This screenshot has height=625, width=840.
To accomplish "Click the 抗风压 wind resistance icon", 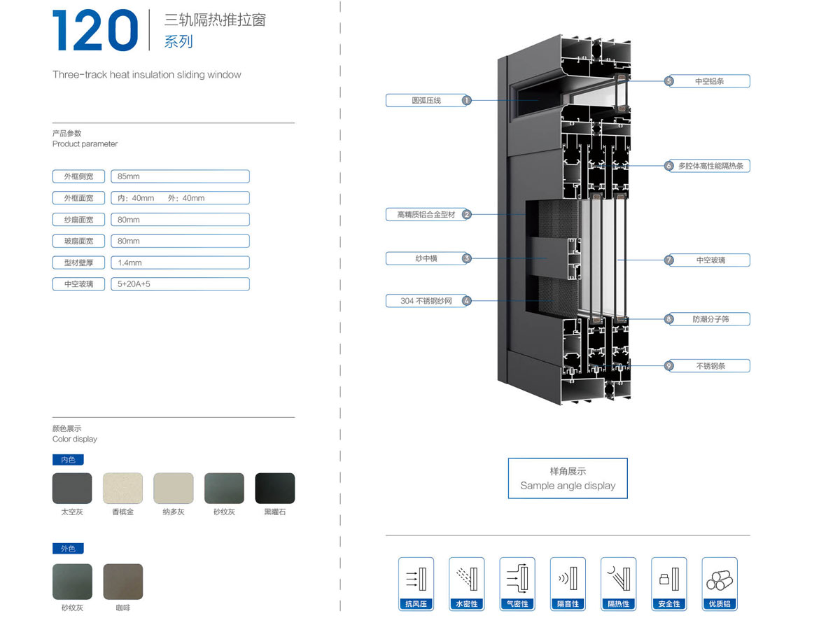I will (x=416, y=583).
